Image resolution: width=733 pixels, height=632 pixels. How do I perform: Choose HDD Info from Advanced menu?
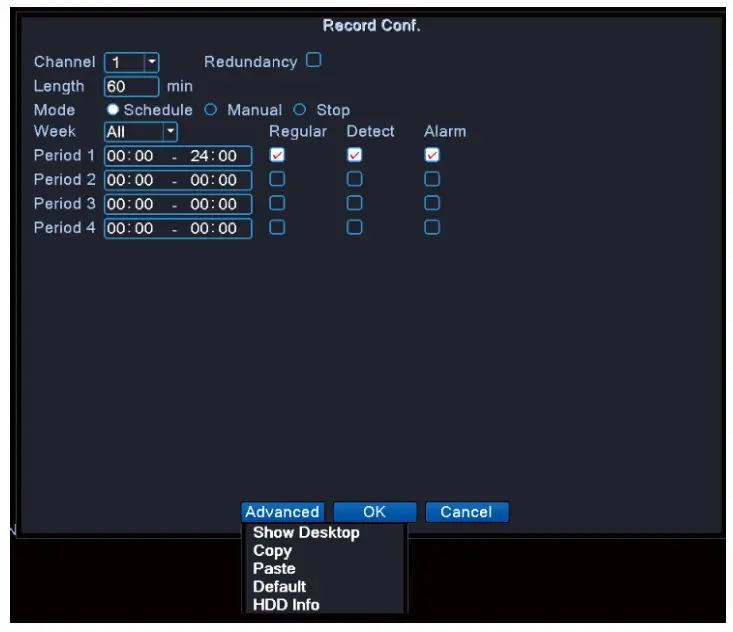(286, 605)
